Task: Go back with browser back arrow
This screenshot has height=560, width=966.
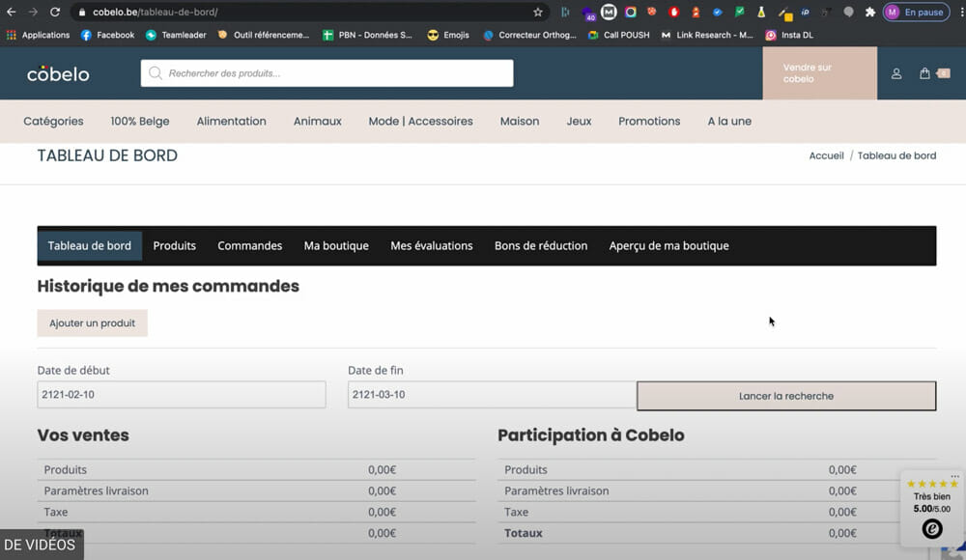Action: 11,13
